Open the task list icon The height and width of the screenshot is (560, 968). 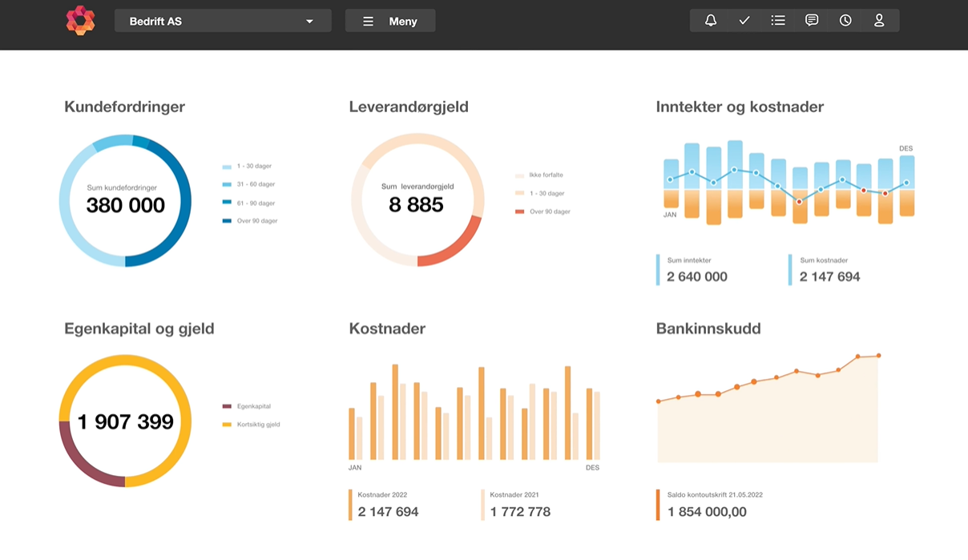pos(778,21)
